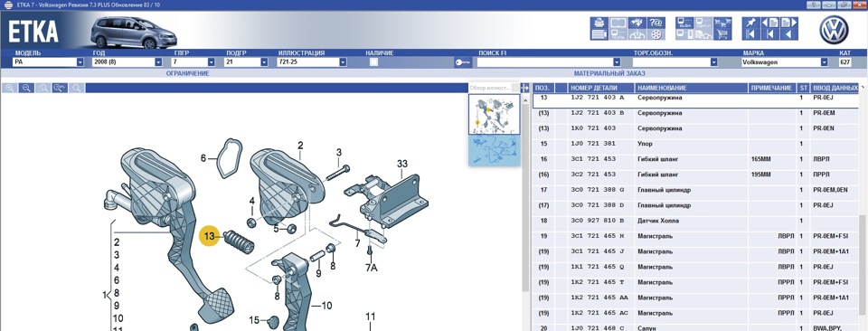Click the 100% zoom magnifier icon
868x331 pixels.
pos(60,88)
